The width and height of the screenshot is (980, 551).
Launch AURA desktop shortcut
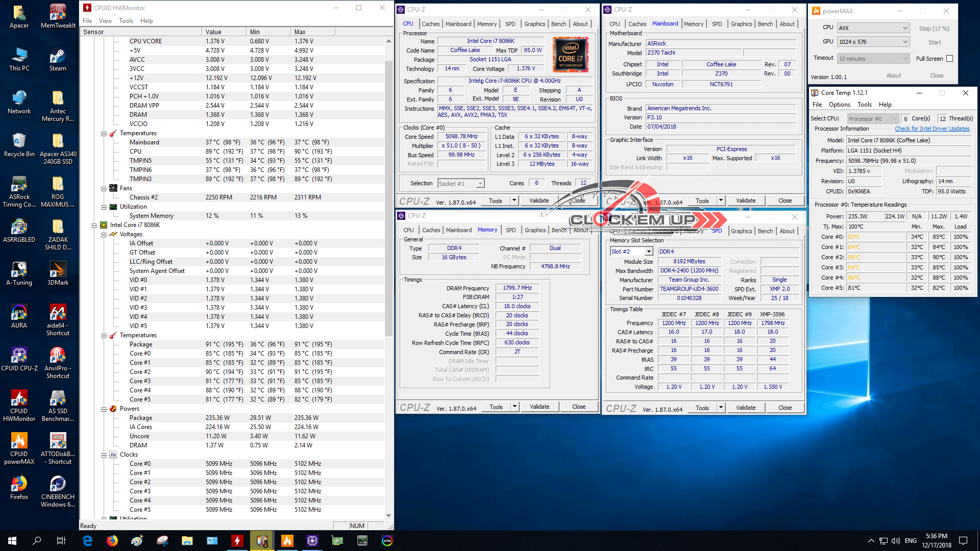point(19,316)
